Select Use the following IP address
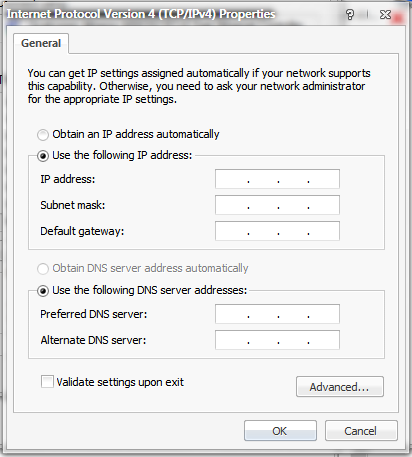Screen dimensions: 412x457 click(43, 156)
